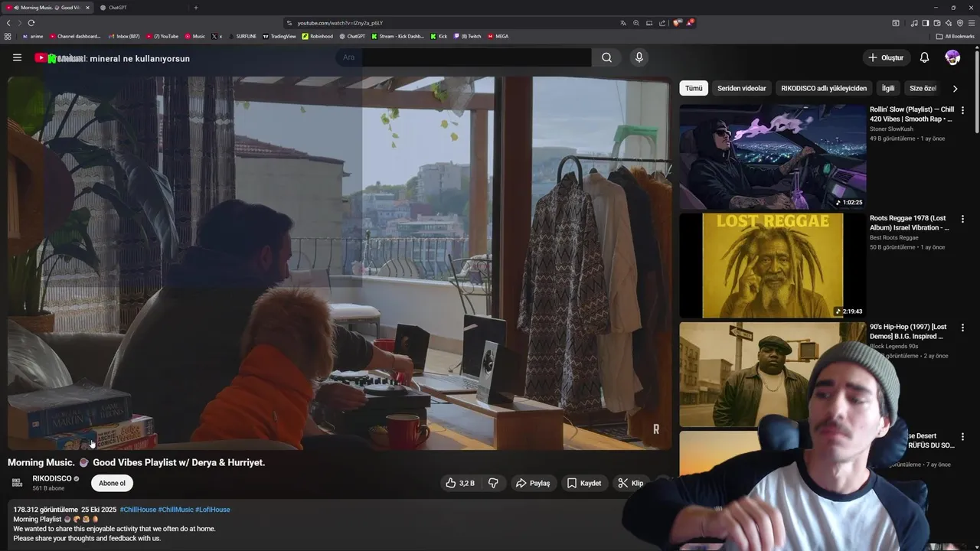Click the browser reload button
Screen dimensions: 980x551
tap(31, 23)
